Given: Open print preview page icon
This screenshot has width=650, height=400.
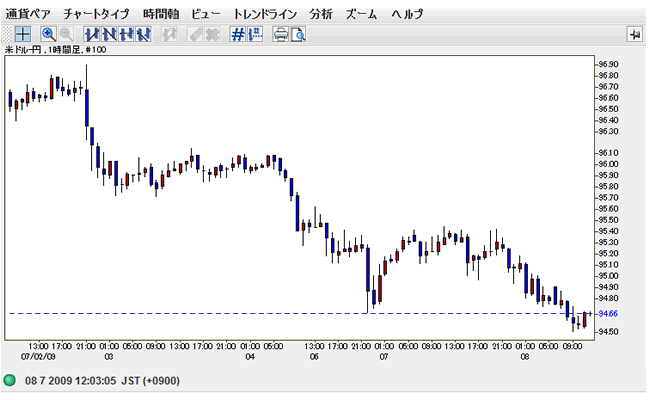Looking at the screenshot, I should point(298,34).
